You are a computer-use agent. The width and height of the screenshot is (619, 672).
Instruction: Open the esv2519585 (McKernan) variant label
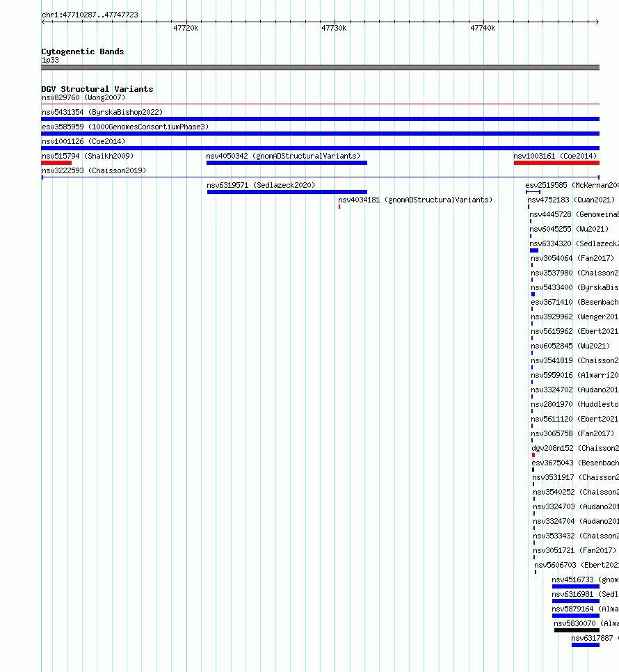click(x=572, y=185)
